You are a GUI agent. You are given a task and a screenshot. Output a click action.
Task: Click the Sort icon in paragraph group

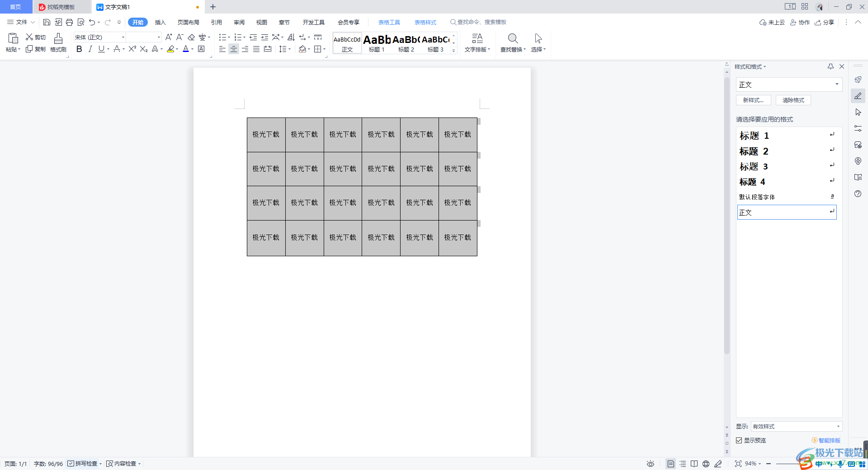click(291, 37)
